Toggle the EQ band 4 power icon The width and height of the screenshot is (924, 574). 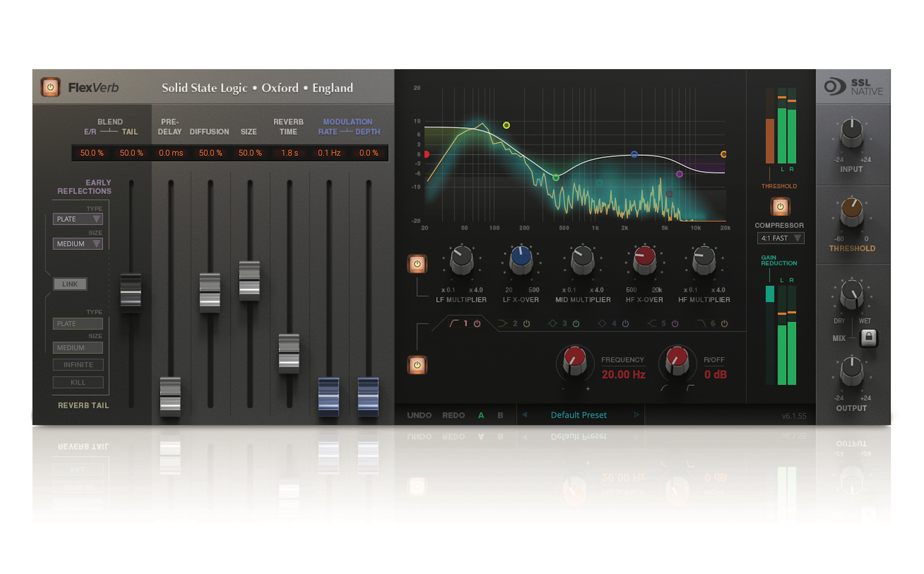pos(625,323)
